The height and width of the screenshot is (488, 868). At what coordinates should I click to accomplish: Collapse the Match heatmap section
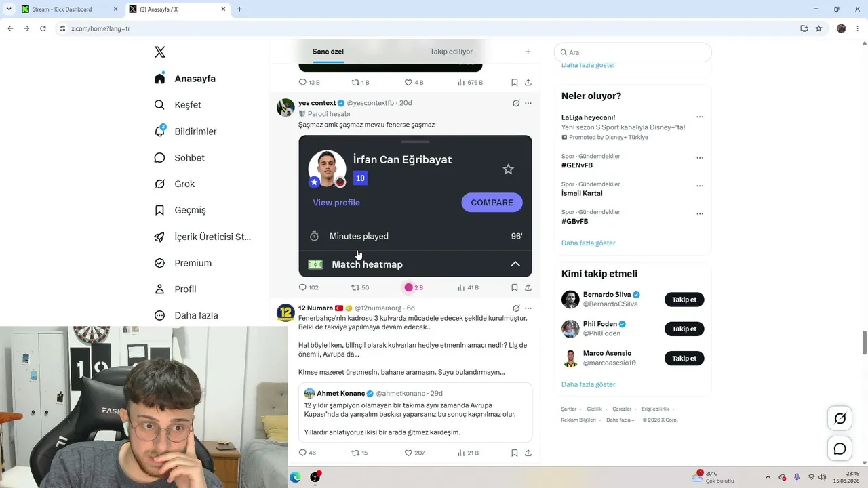coord(515,264)
